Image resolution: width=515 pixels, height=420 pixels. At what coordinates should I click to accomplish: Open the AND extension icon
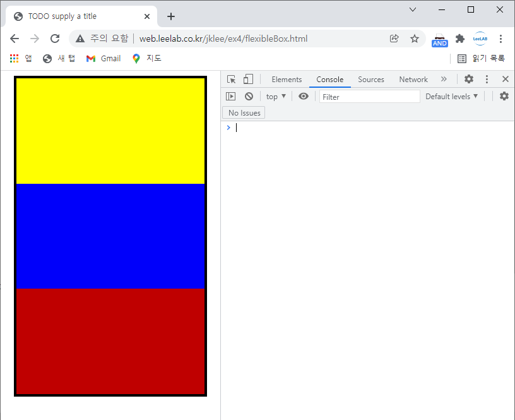[x=439, y=40]
